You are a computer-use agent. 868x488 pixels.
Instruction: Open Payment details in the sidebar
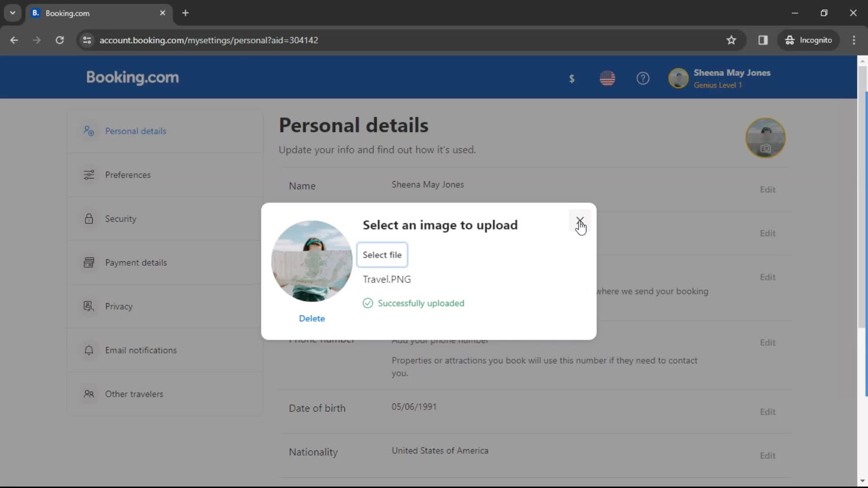pyautogui.click(x=165, y=263)
